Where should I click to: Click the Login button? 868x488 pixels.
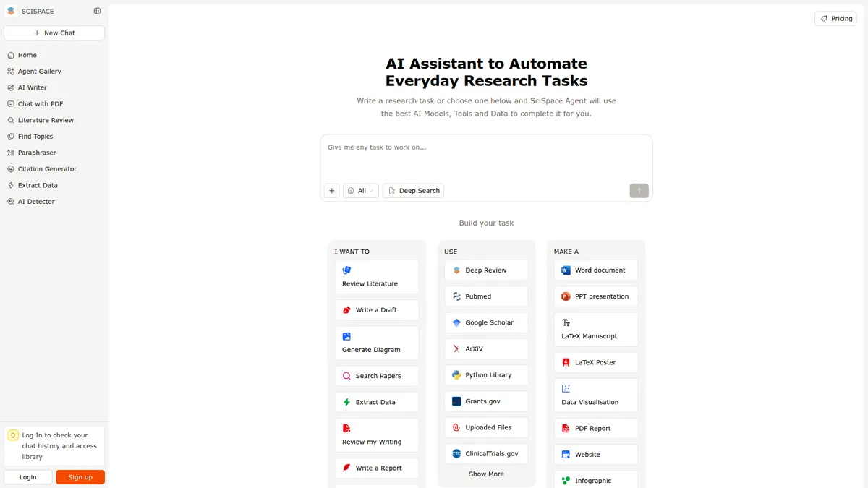tap(28, 477)
